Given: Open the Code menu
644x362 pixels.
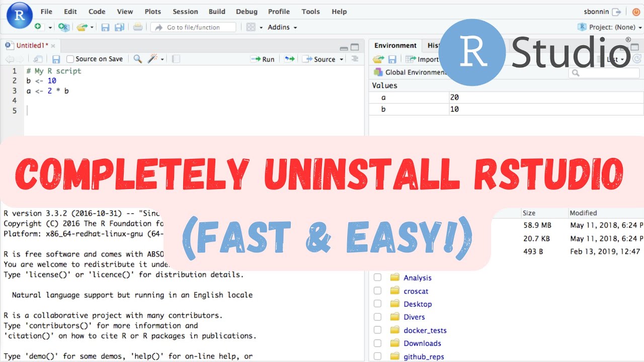Looking at the screenshot, I should (x=97, y=12).
